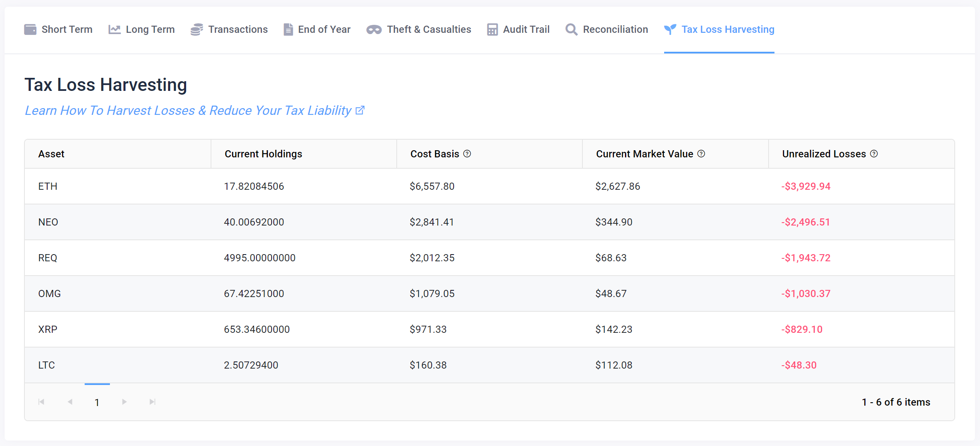This screenshot has width=980, height=446.
Task: Click holdings value 67.42251000
Action: point(254,294)
